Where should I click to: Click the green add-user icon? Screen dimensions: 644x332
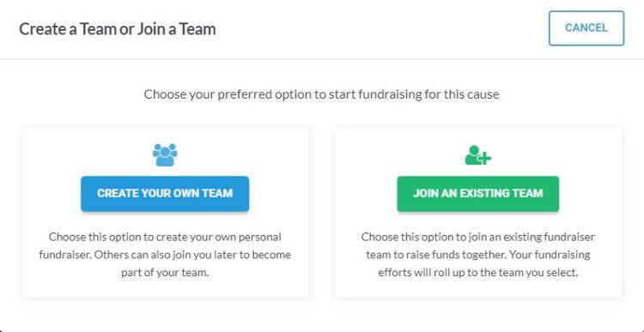(x=477, y=155)
